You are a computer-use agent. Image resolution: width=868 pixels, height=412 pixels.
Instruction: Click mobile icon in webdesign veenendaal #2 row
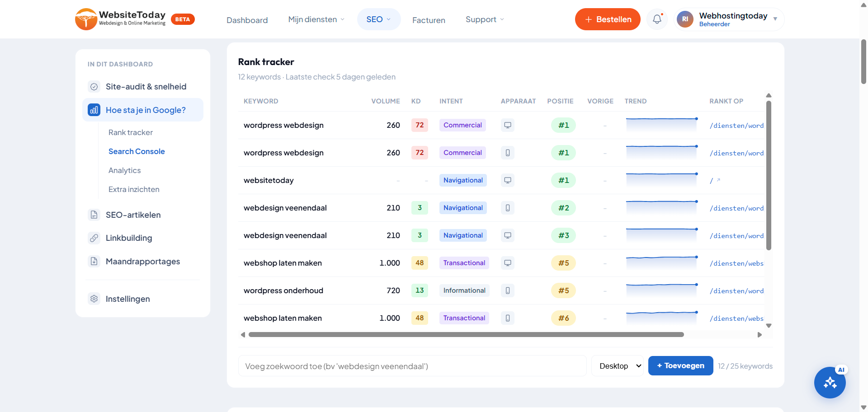pos(508,208)
